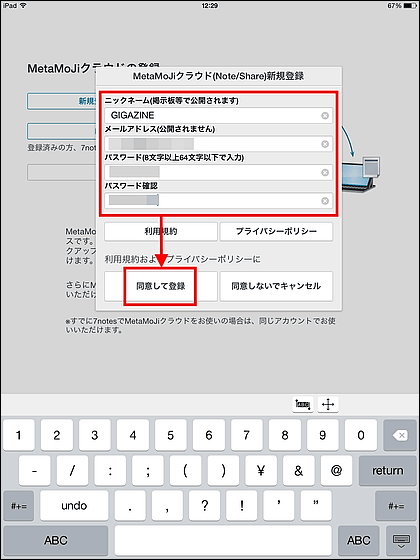Tap the 9 key
The width and height of the screenshot is (420, 560).
[323, 435]
